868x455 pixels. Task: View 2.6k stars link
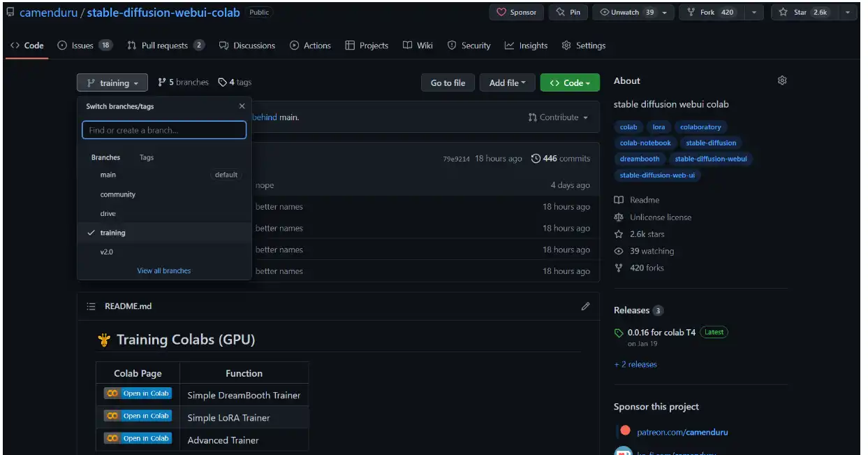tap(640, 234)
